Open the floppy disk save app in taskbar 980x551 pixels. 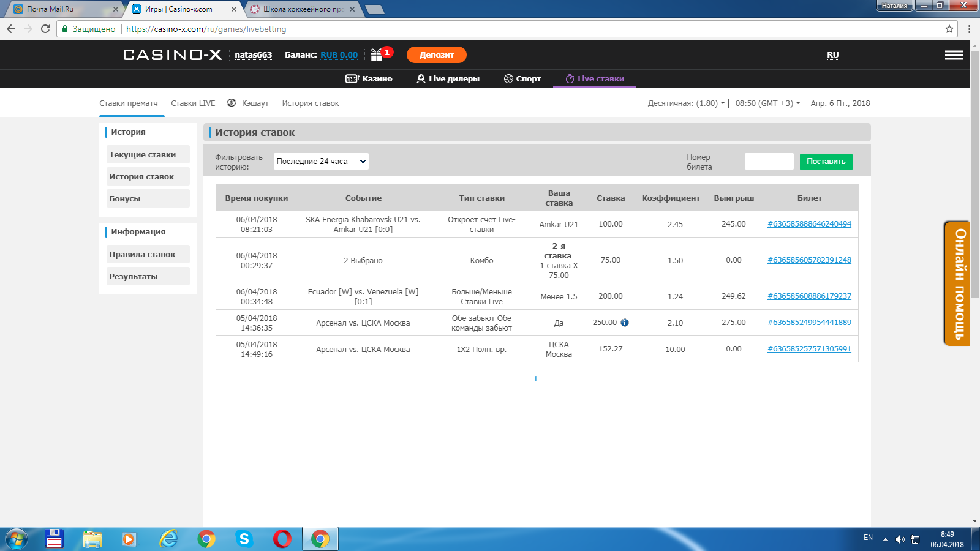pos(55,539)
